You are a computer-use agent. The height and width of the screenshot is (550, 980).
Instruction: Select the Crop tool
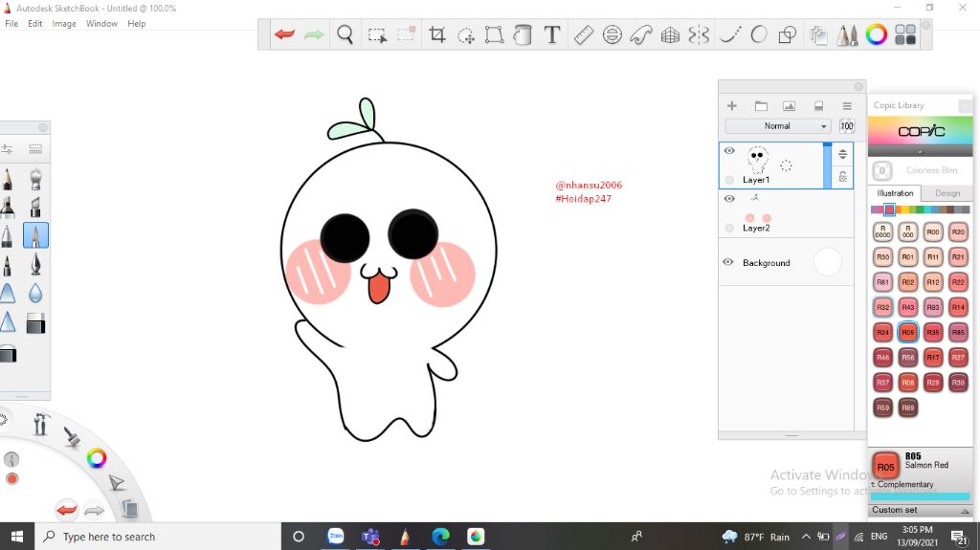pyautogui.click(x=437, y=34)
